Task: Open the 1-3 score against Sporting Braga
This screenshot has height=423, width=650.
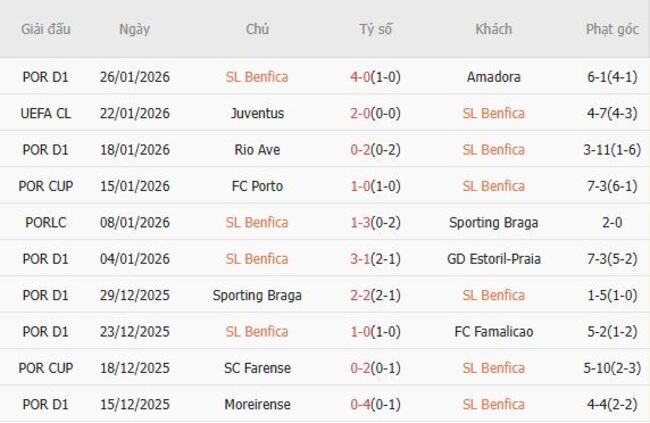Action: pyautogui.click(x=376, y=222)
